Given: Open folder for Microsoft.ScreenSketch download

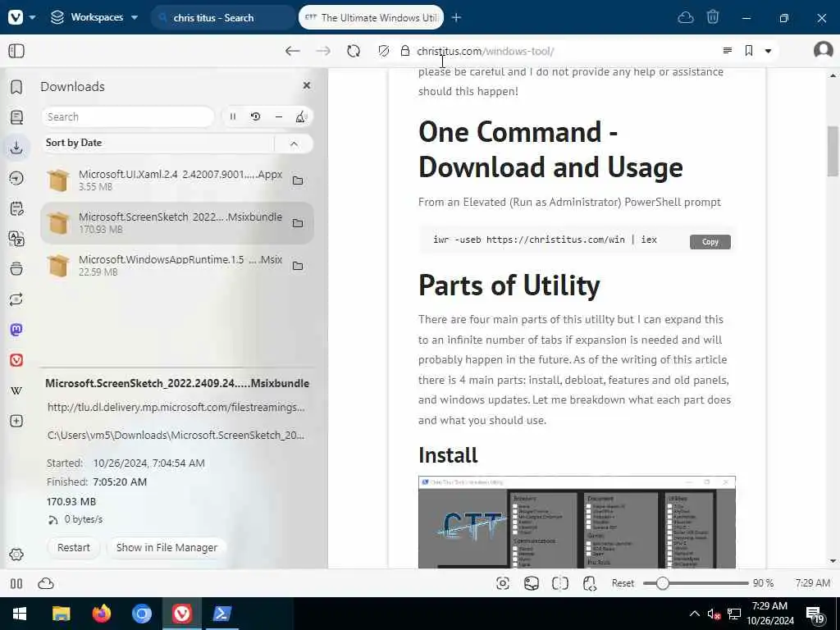Looking at the screenshot, I should 298,223.
